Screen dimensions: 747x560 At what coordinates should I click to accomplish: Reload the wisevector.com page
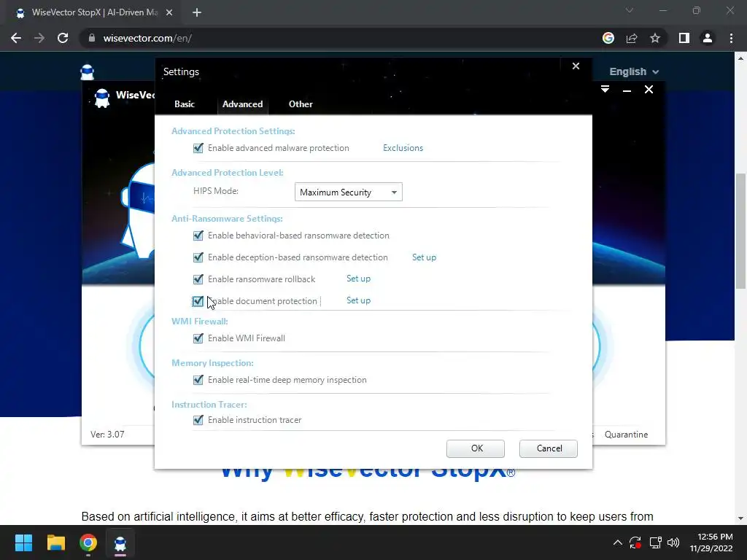63,38
